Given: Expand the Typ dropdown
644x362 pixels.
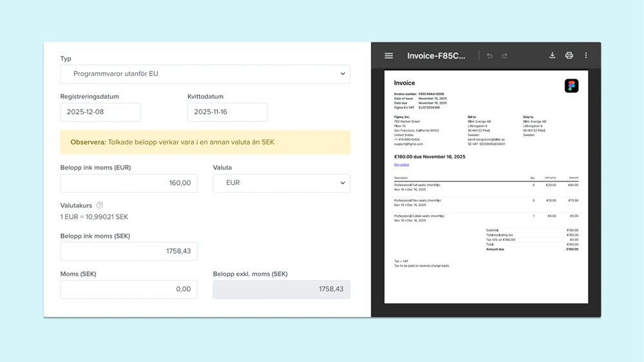Looking at the screenshot, I should (205, 74).
